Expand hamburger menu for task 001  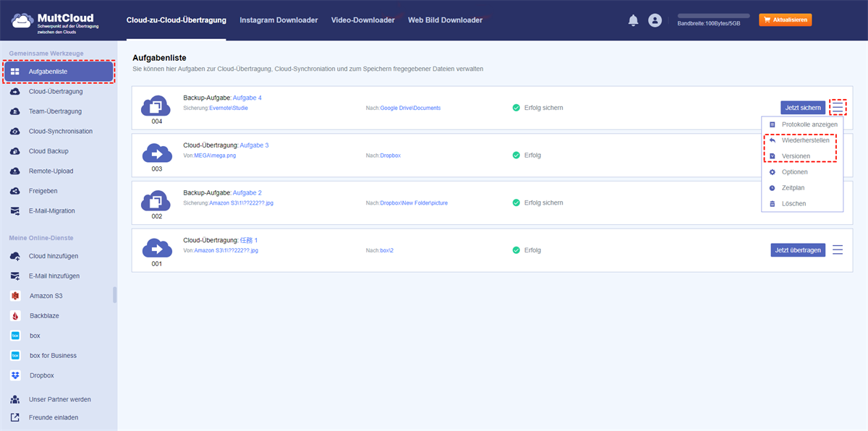coord(837,249)
